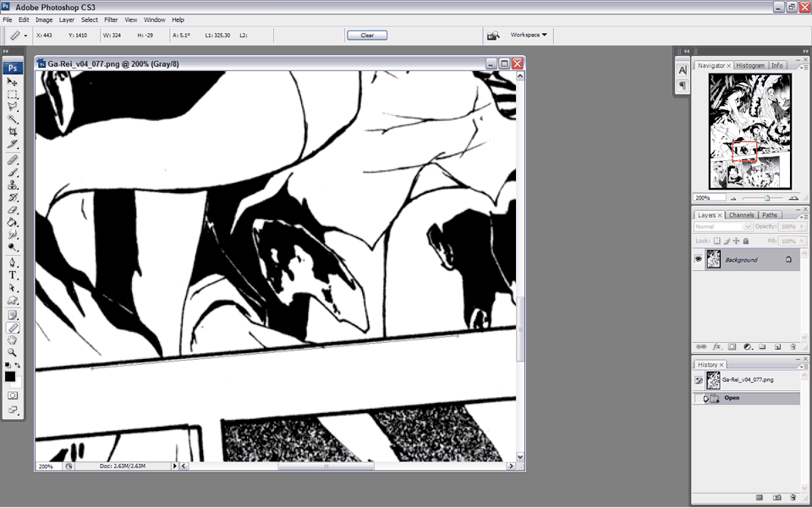Select the Zoom tool in toolbox
The height and width of the screenshot is (508, 812).
pos(13,353)
